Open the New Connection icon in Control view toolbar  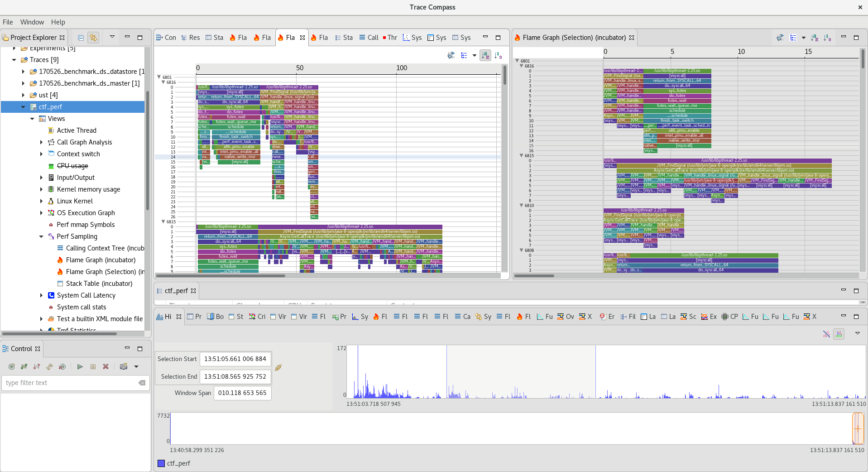click(12, 366)
